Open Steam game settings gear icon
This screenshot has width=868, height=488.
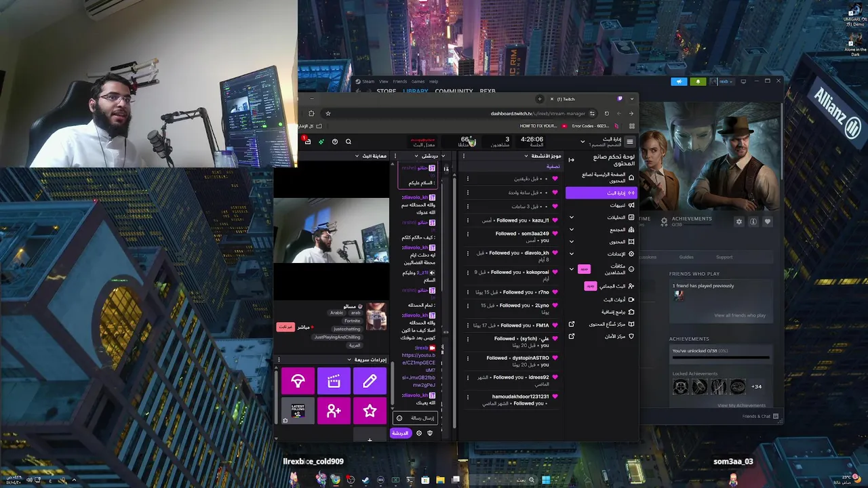pyautogui.click(x=739, y=222)
